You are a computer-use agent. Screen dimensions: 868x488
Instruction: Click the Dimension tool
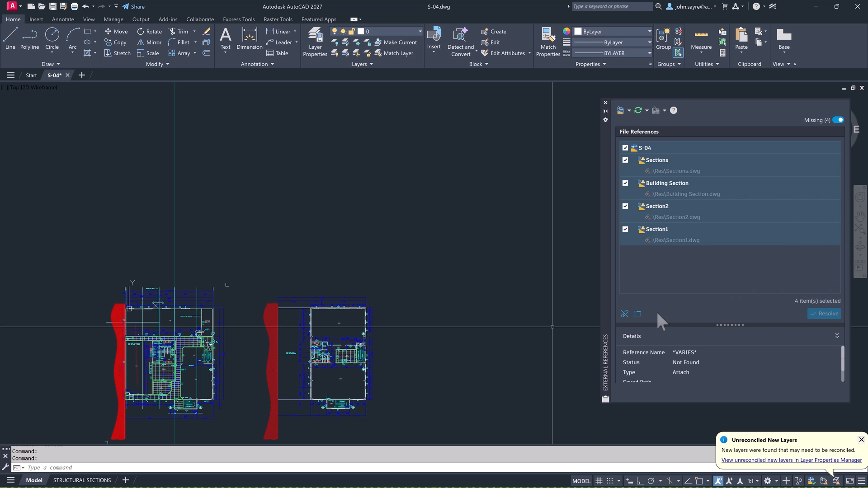(x=249, y=38)
